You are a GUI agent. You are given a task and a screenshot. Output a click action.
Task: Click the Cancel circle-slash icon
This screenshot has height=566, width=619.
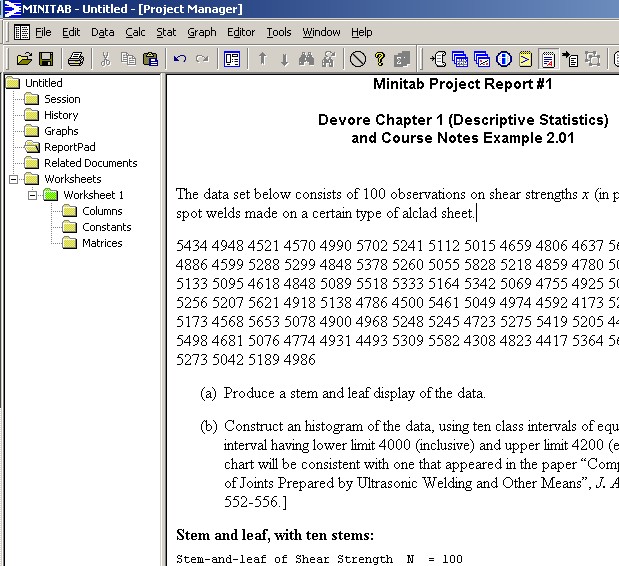[x=358, y=60]
